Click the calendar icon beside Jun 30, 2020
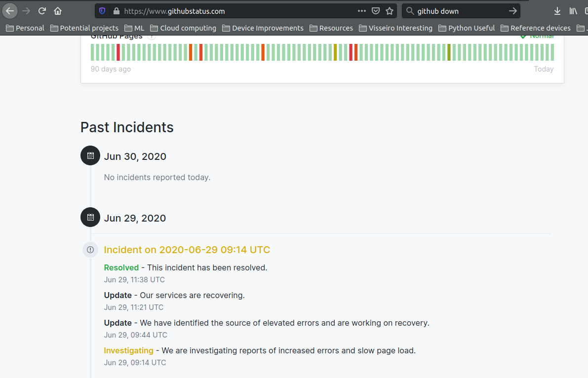This screenshot has width=588, height=378. coord(90,155)
